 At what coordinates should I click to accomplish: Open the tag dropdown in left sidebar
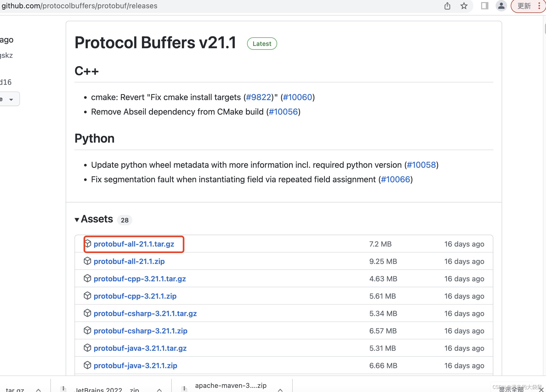pos(10,99)
